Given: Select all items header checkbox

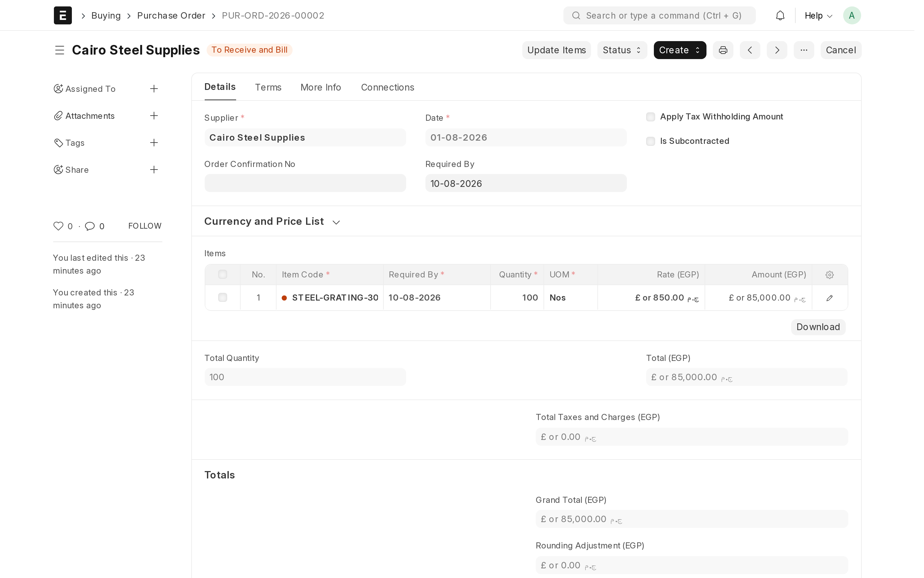Looking at the screenshot, I should pyautogui.click(x=223, y=275).
